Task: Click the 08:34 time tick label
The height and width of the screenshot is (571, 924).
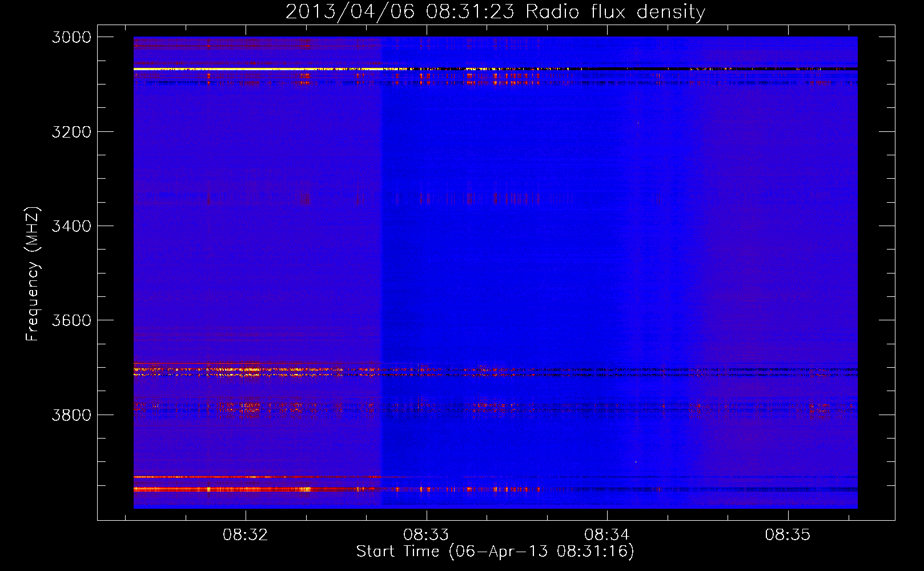Action: (x=607, y=535)
